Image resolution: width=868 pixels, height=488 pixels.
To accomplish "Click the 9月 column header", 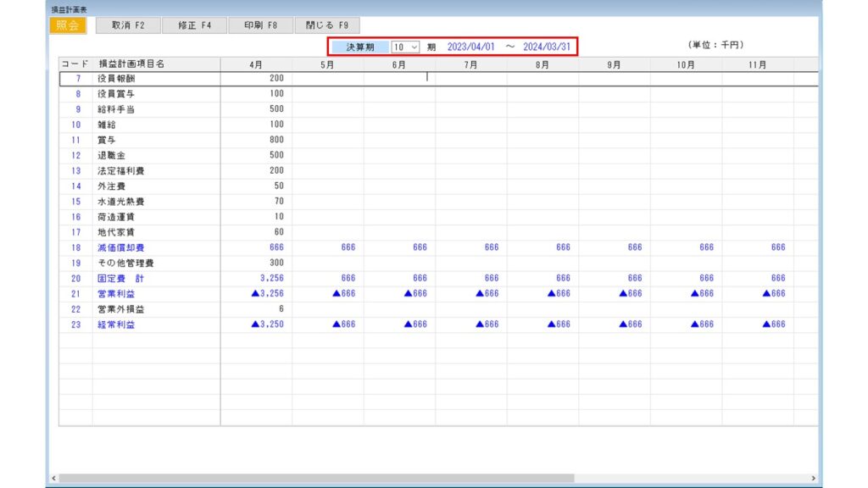I will click(x=614, y=64).
